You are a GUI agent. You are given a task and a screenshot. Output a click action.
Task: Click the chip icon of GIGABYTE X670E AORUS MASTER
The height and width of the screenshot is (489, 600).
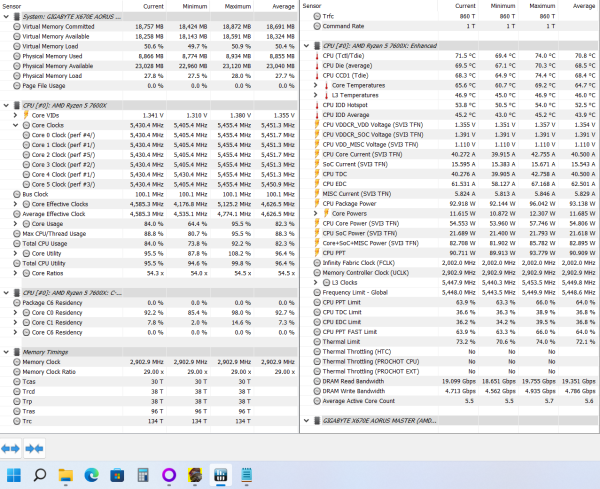coord(317,421)
